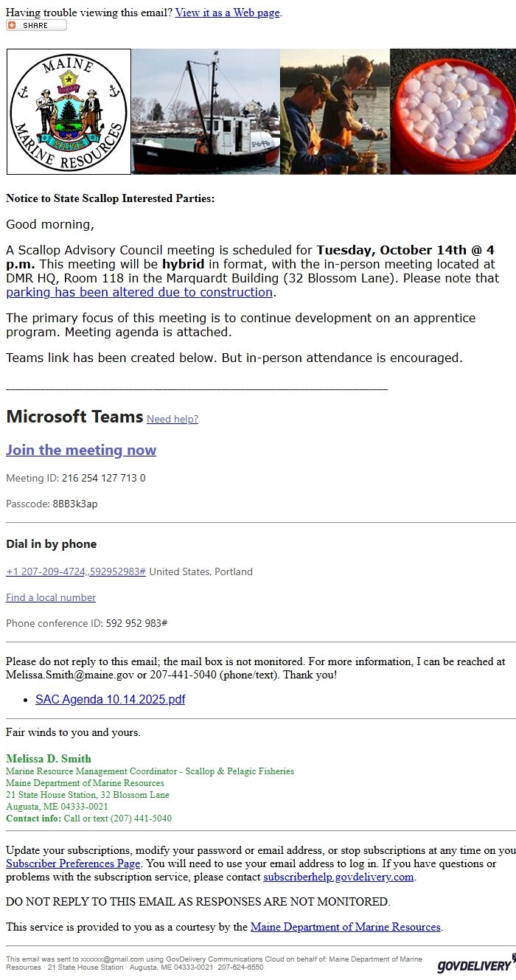The height and width of the screenshot is (980, 516).
Task: Click 'Need help?' next to Microsoft Teams
Action: [172, 420]
